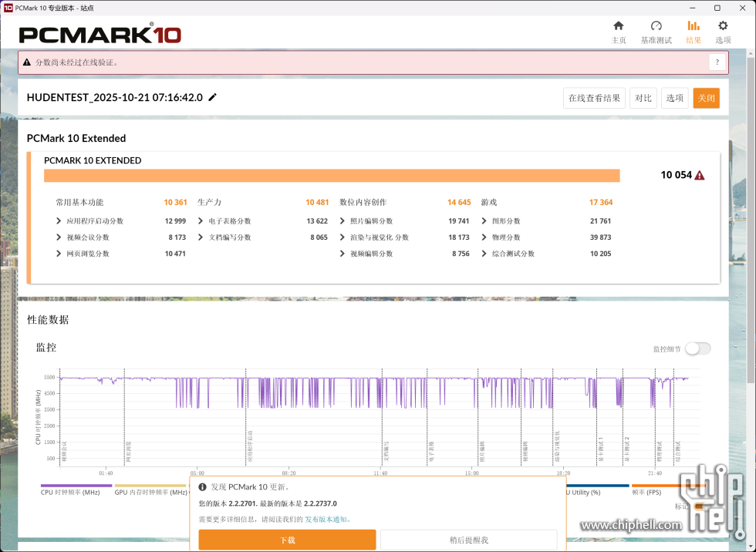Click the red warning triangle beside 10 054
The image size is (756, 552).
click(699, 175)
